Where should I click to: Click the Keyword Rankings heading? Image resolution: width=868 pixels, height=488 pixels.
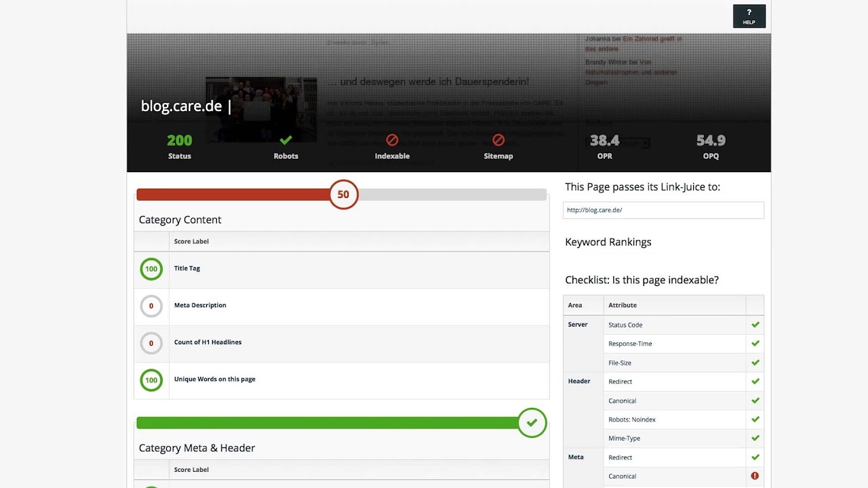click(608, 242)
